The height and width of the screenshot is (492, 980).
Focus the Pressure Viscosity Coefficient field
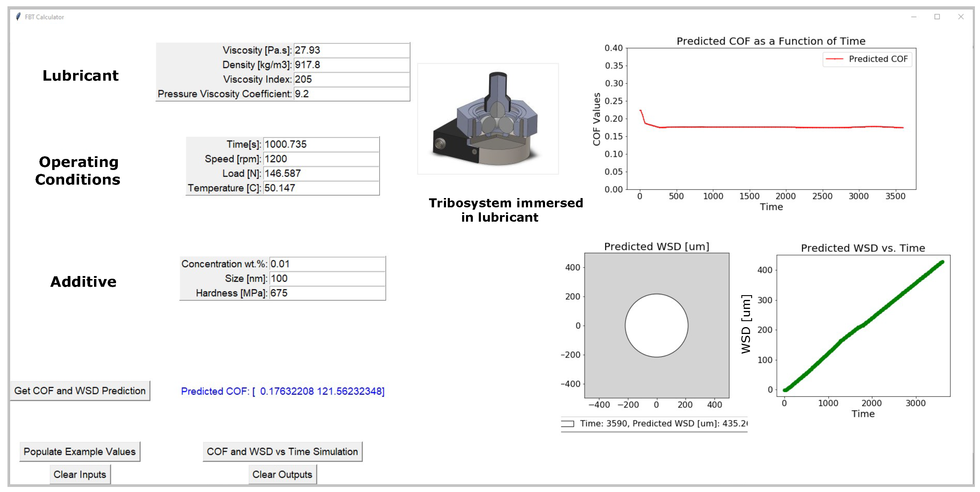click(x=351, y=94)
